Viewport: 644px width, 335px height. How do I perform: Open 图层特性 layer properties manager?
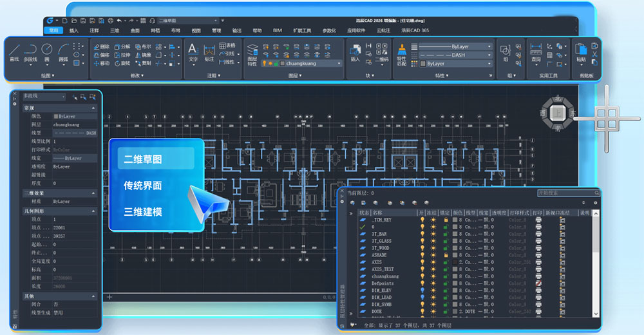click(x=252, y=55)
